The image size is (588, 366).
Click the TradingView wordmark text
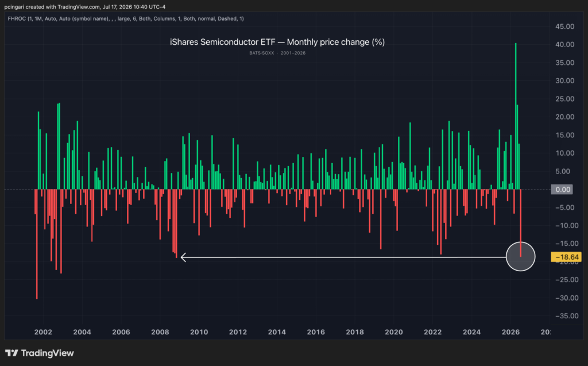(x=48, y=353)
